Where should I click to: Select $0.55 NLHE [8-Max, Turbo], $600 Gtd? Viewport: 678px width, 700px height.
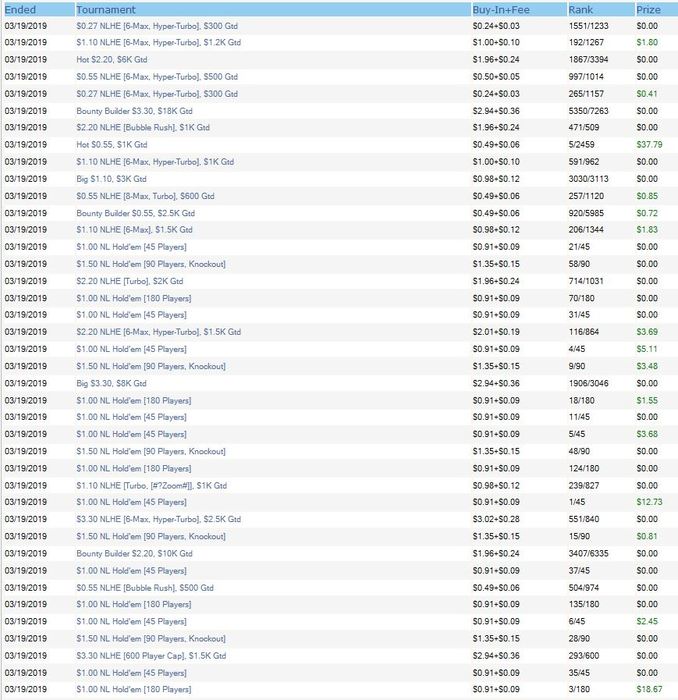145,196
